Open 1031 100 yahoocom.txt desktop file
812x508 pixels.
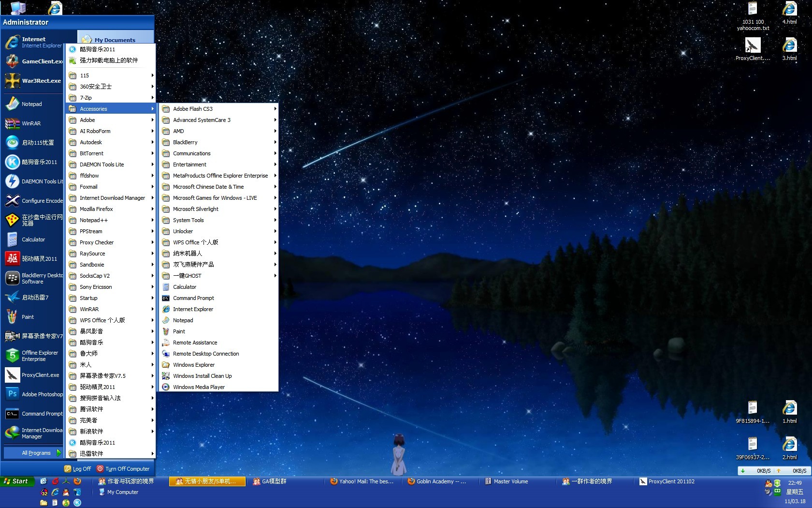tap(753, 16)
